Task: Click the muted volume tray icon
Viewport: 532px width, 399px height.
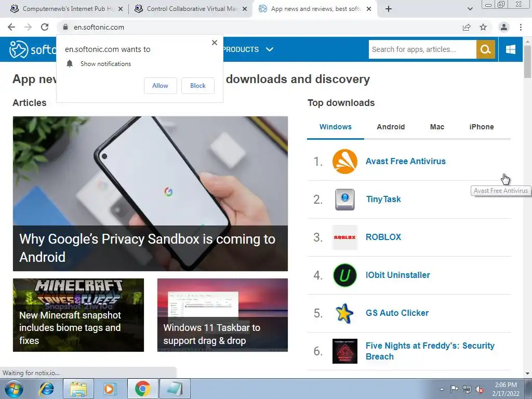Action: pyautogui.click(x=480, y=390)
